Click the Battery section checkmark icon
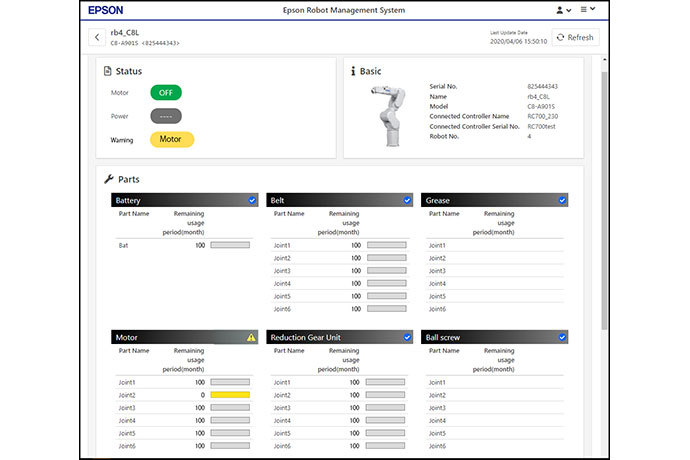The width and height of the screenshot is (690, 460). click(x=252, y=200)
